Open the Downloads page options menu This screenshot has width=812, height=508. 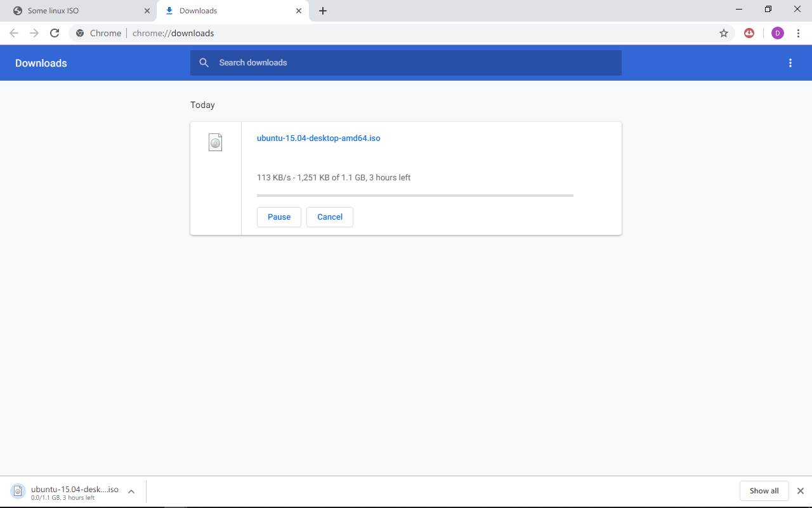[790, 63]
